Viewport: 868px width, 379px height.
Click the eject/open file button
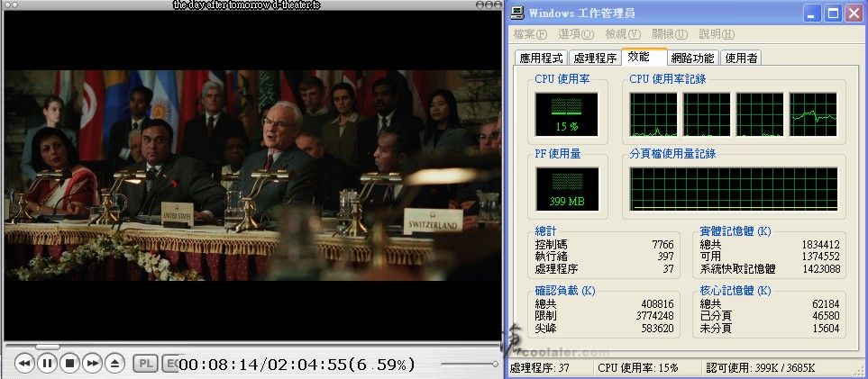[115, 364]
